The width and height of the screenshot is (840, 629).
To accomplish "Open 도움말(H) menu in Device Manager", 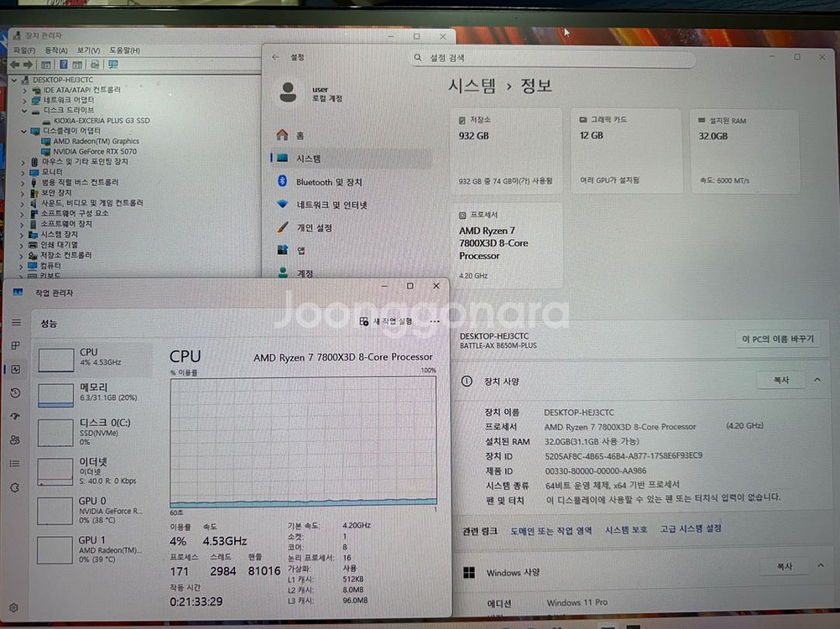I will coord(124,50).
